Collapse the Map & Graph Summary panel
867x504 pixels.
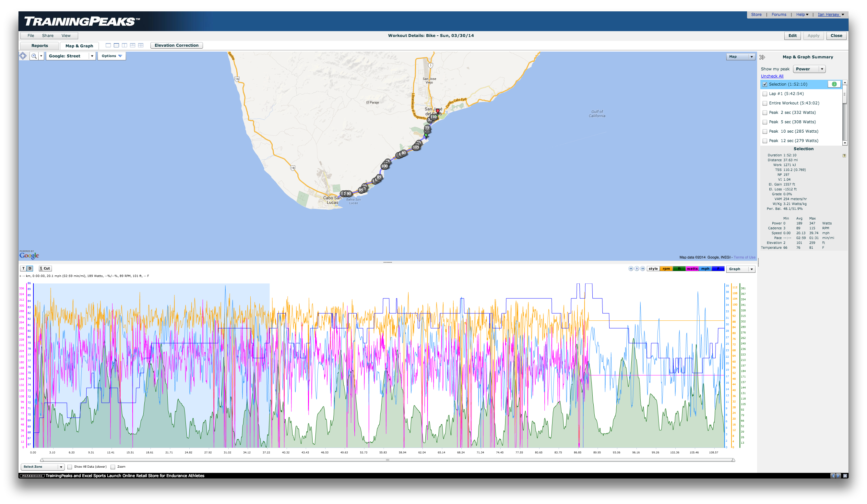coord(762,57)
